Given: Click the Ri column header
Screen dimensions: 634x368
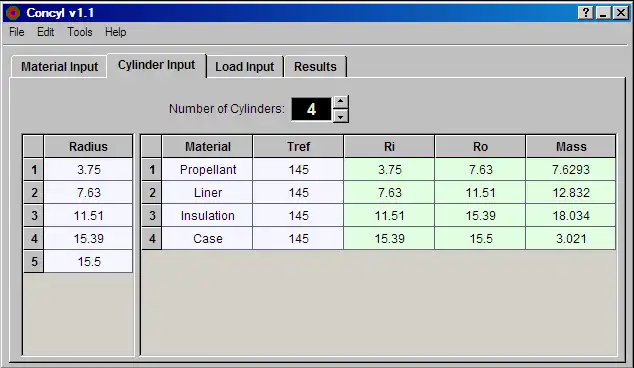Looking at the screenshot, I should (x=389, y=146).
